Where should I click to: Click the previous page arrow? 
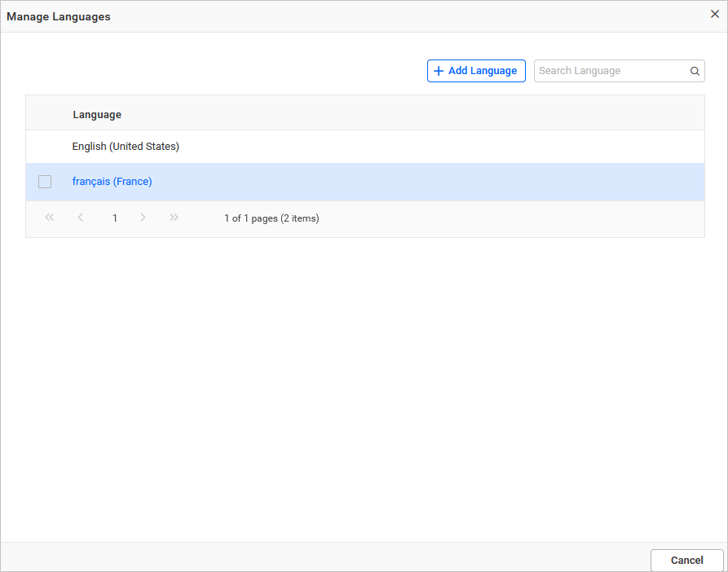[80, 218]
